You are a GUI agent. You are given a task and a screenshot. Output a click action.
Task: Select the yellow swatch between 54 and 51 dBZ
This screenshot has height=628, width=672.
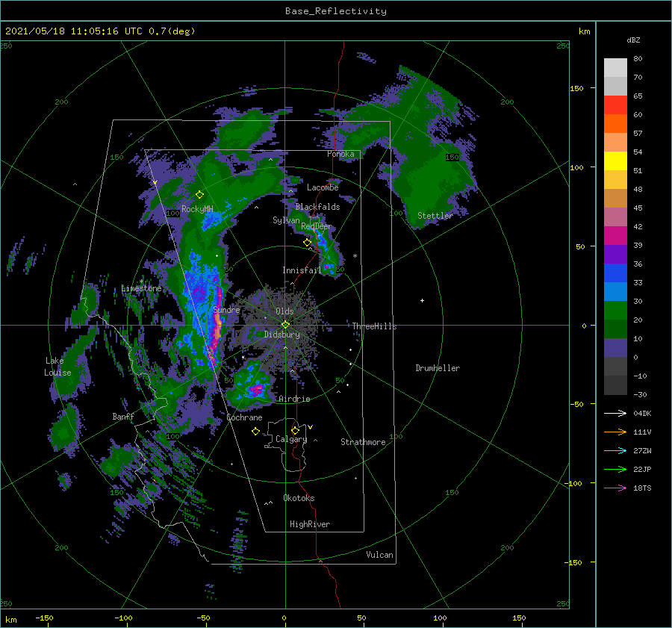(x=615, y=161)
